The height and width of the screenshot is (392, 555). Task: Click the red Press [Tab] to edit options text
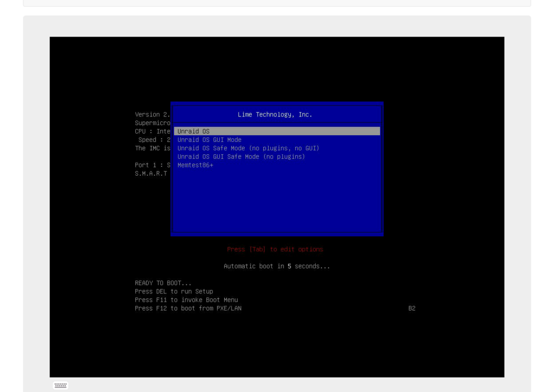(275, 249)
